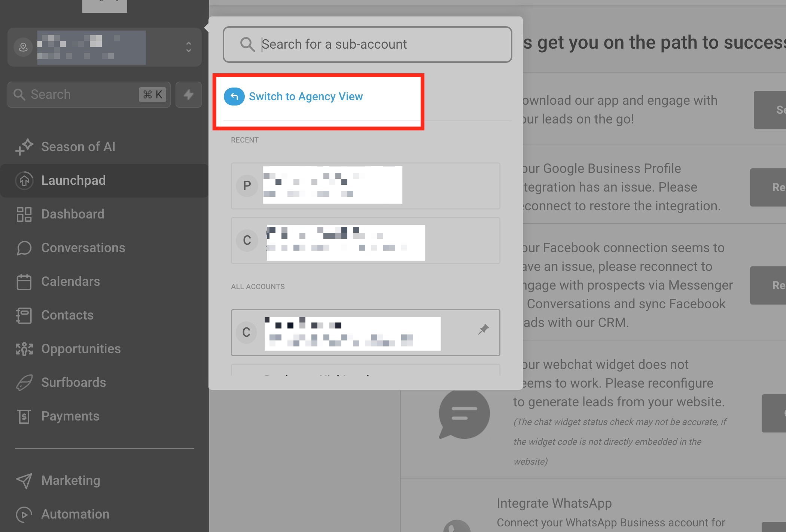This screenshot has height=532, width=786.
Task: Click the Calendars sidebar icon
Action: (x=24, y=282)
